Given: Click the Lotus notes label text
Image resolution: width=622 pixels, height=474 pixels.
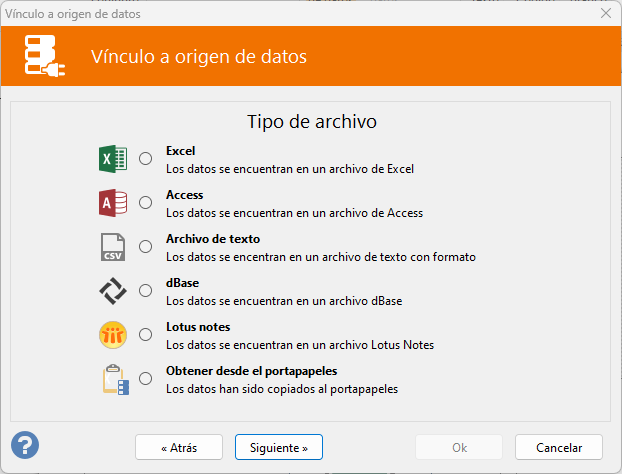Looking at the screenshot, I should (x=198, y=327).
